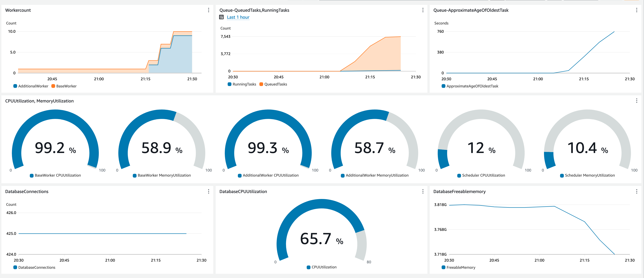The image size is (644, 278).
Task: Open the DatabaseFreeablememory widget actions menu
Action: click(636, 191)
